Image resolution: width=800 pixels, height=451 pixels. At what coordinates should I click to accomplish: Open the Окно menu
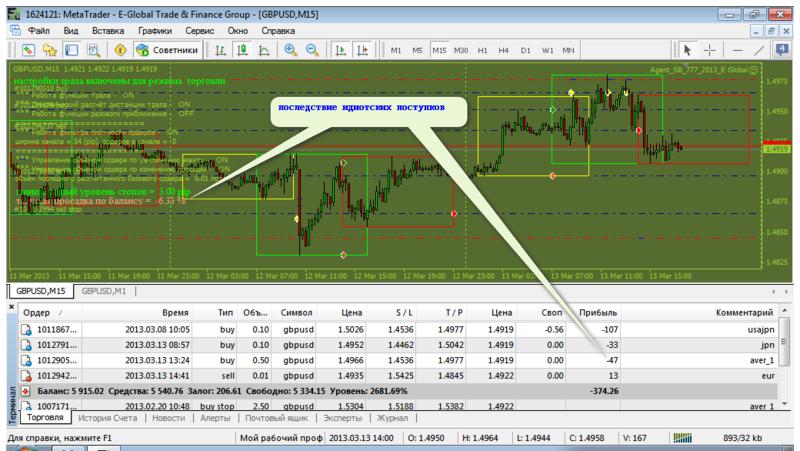click(238, 31)
